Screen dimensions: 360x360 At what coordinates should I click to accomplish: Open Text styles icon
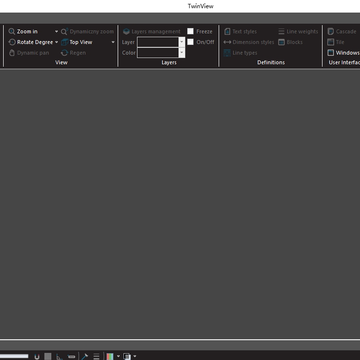point(227,32)
